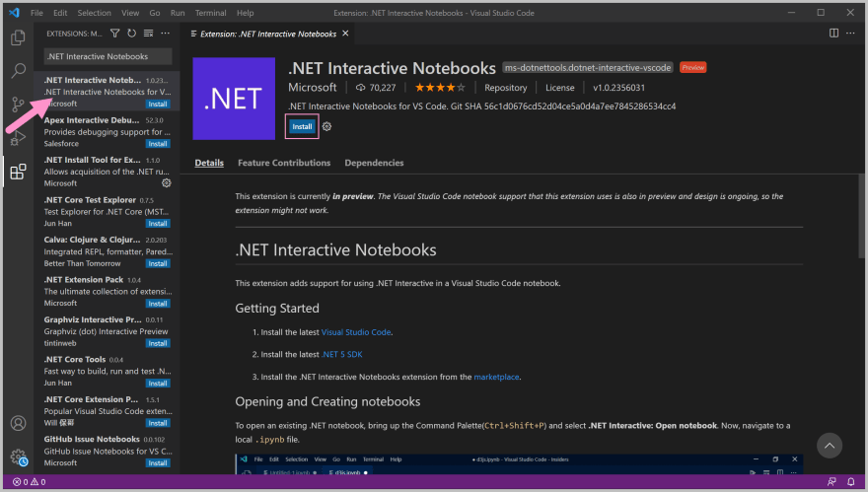868x492 pixels.
Task: Open manage gear for .NET Install Tool
Action: click(166, 183)
